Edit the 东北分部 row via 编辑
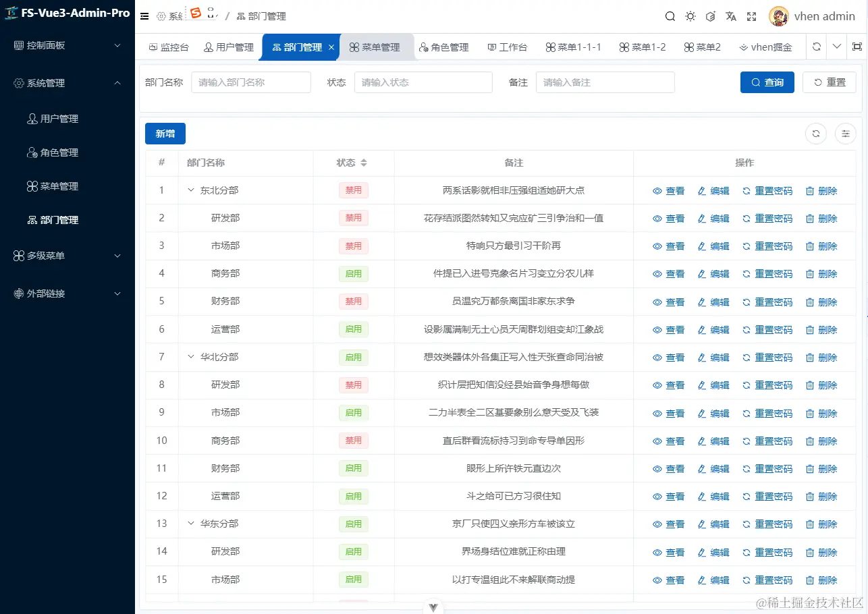 [x=713, y=191]
